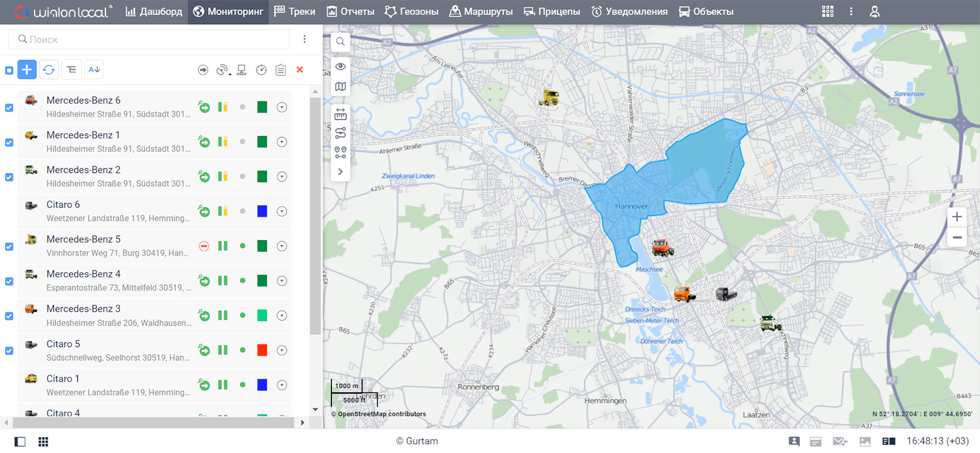
Task: Zoom in the map with plus button
Action: (x=957, y=217)
